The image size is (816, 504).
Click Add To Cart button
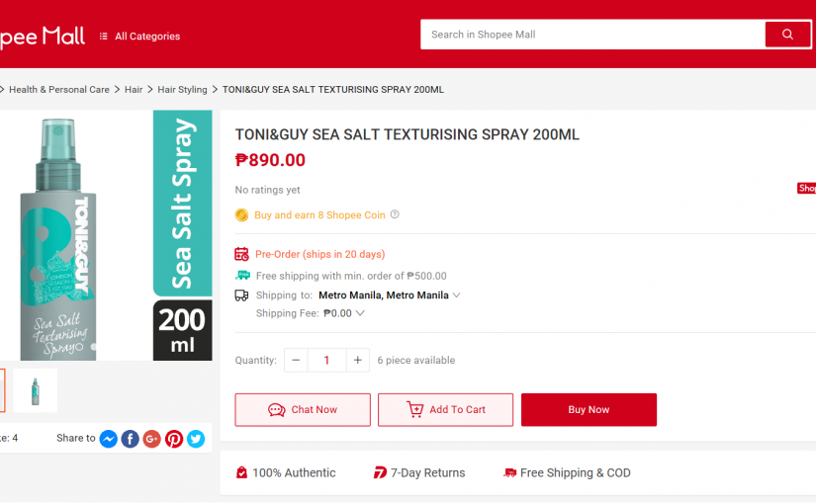coord(445,410)
